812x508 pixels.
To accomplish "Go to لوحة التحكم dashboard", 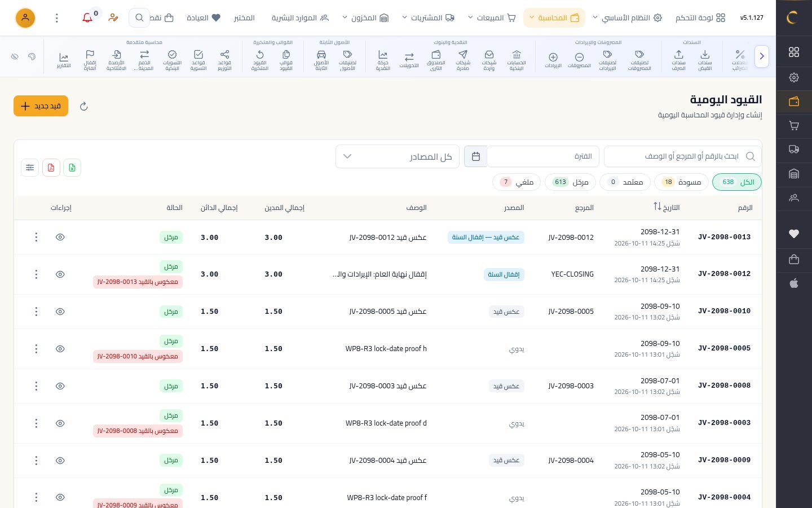I will pyautogui.click(x=700, y=18).
